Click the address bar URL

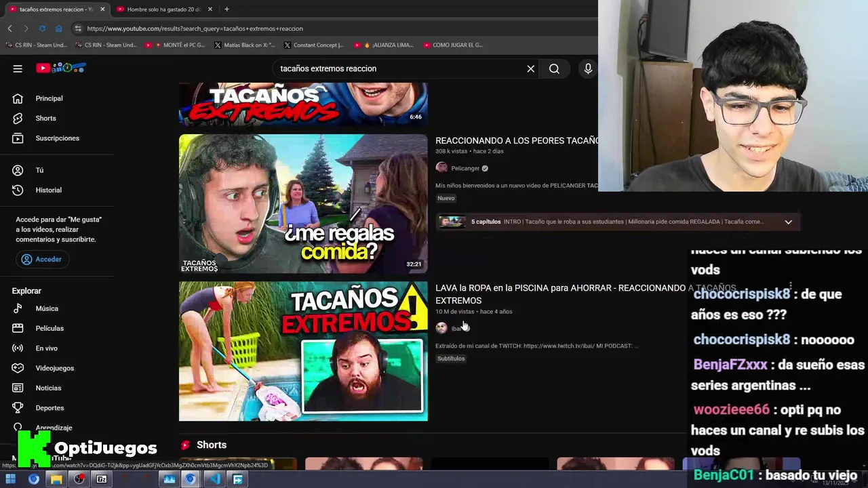point(195,28)
